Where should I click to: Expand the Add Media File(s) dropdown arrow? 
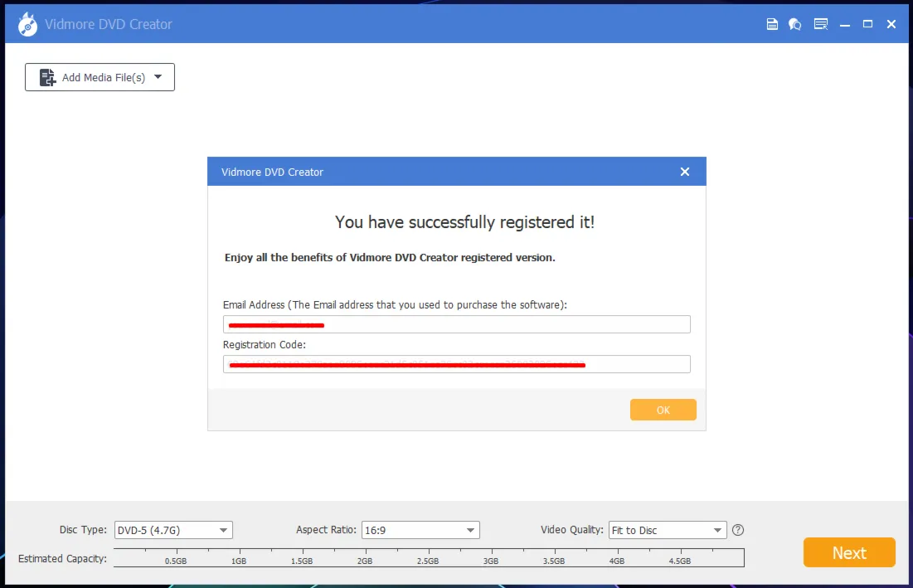(x=158, y=77)
